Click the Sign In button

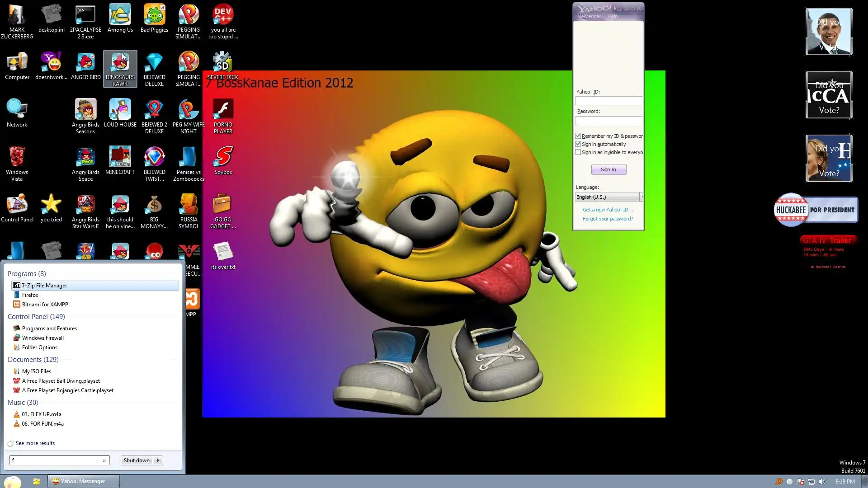tap(608, 169)
